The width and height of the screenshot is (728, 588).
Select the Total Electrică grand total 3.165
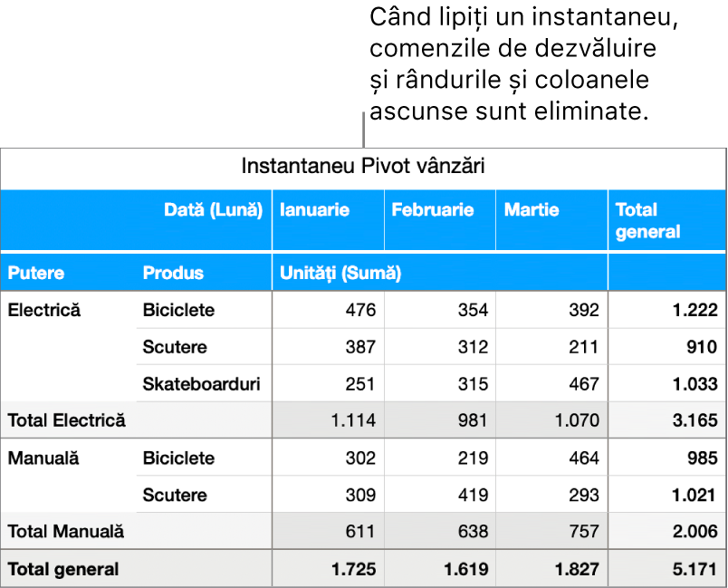694,420
